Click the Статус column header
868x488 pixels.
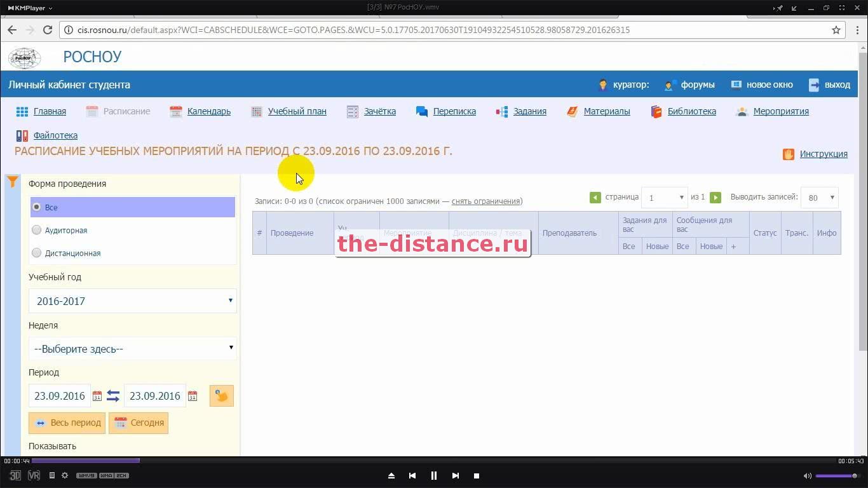[x=765, y=233]
